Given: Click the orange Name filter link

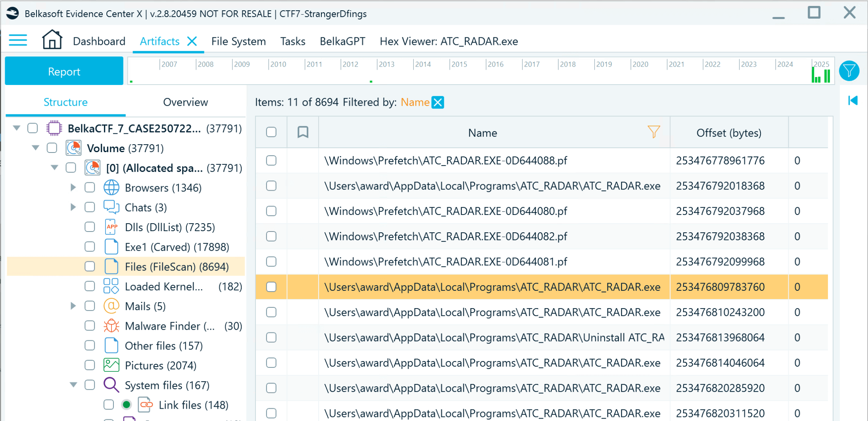Looking at the screenshot, I should coord(415,102).
